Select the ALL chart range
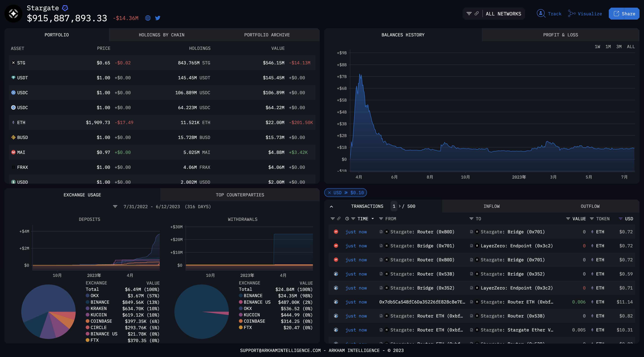 631,47
